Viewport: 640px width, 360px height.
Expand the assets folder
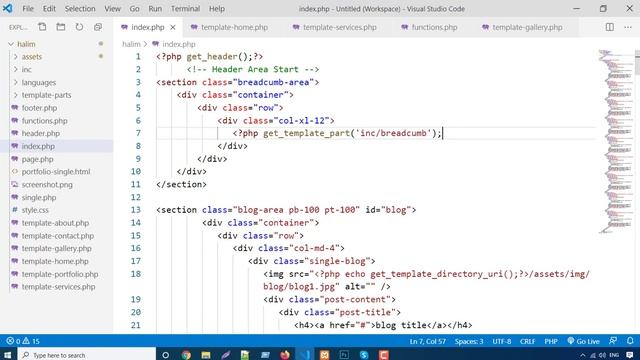click(x=31, y=57)
